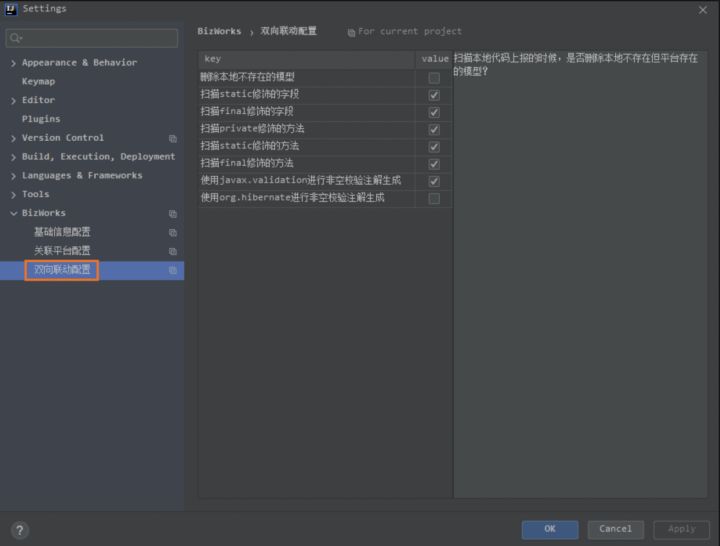Select row 使用org.hibernate进行非空校验注解生成
The height and width of the screenshot is (546, 720).
[325, 198]
